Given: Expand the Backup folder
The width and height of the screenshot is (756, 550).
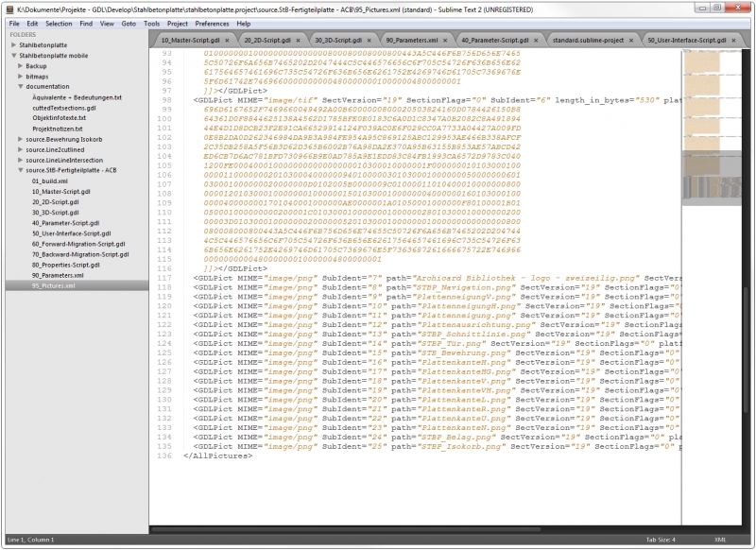Looking at the screenshot, I should tap(21, 66).
